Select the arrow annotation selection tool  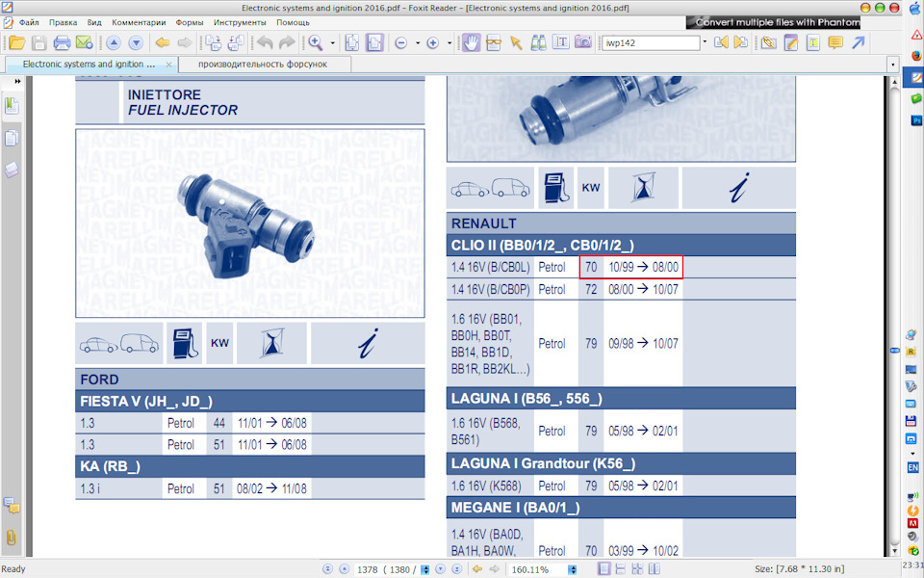click(516, 43)
